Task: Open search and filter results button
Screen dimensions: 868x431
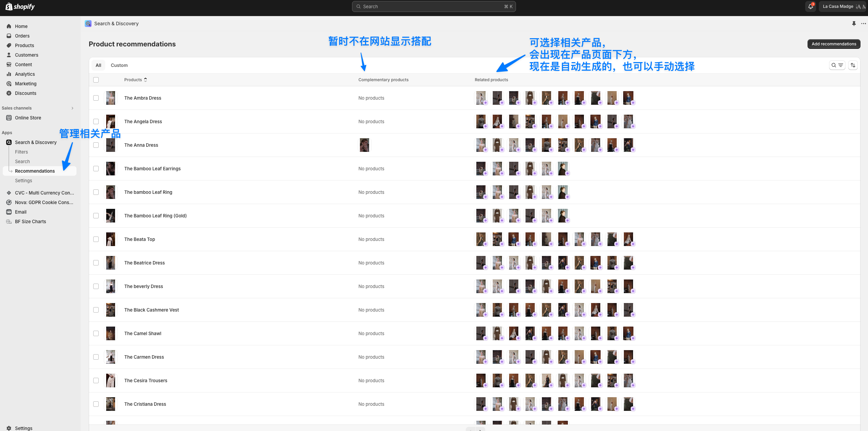Action: (837, 65)
